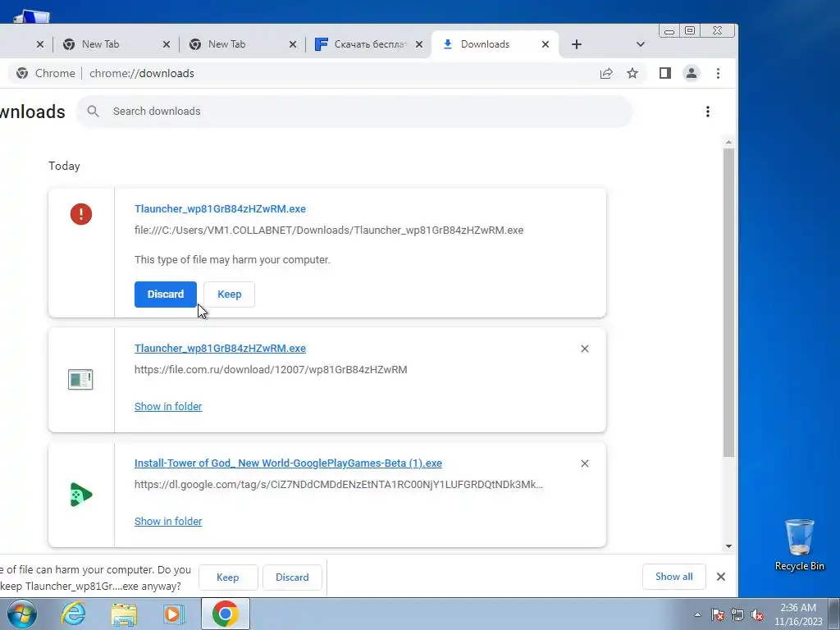The width and height of the screenshot is (840, 630).
Task: Click the Today date heading
Action: click(x=64, y=166)
